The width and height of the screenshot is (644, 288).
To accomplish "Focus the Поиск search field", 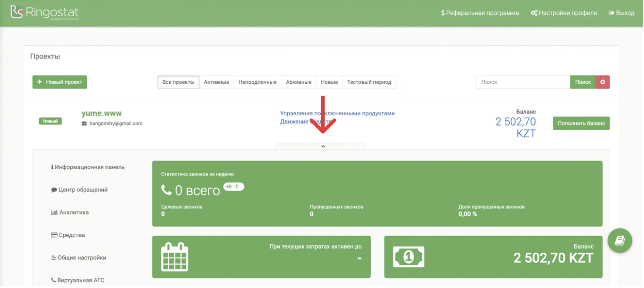I will click(523, 82).
